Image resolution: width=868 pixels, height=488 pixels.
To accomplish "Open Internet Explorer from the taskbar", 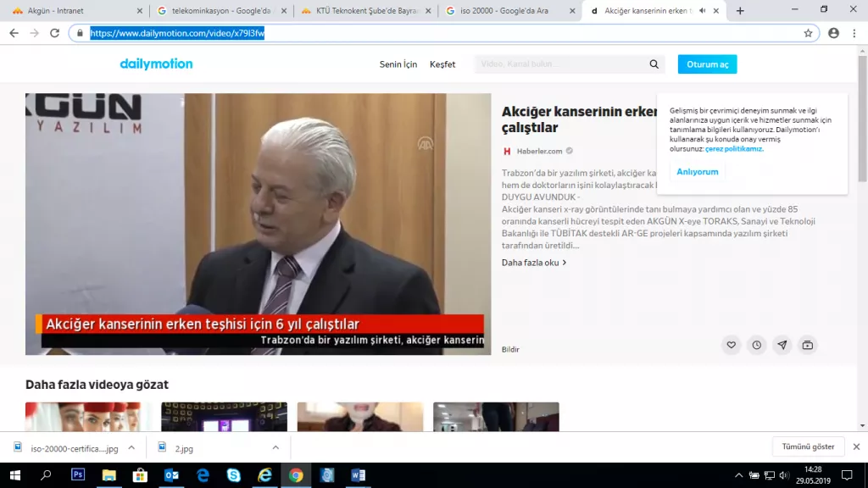I will click(264, 475).
